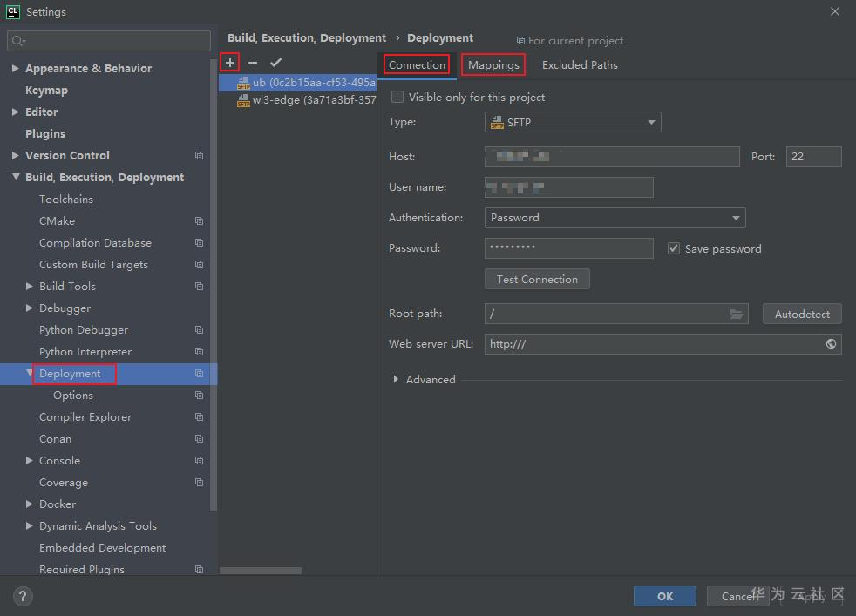The width and height of the screenshot is (856, 616).
Task: Click the Root path input field
Action: coord(616,314)
